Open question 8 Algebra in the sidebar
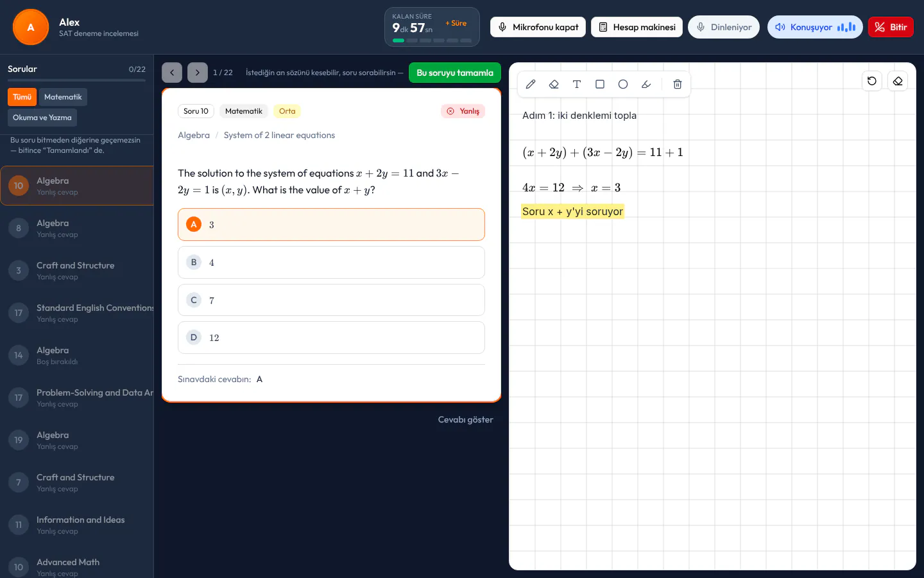The image size is (924, 578). 77,228
